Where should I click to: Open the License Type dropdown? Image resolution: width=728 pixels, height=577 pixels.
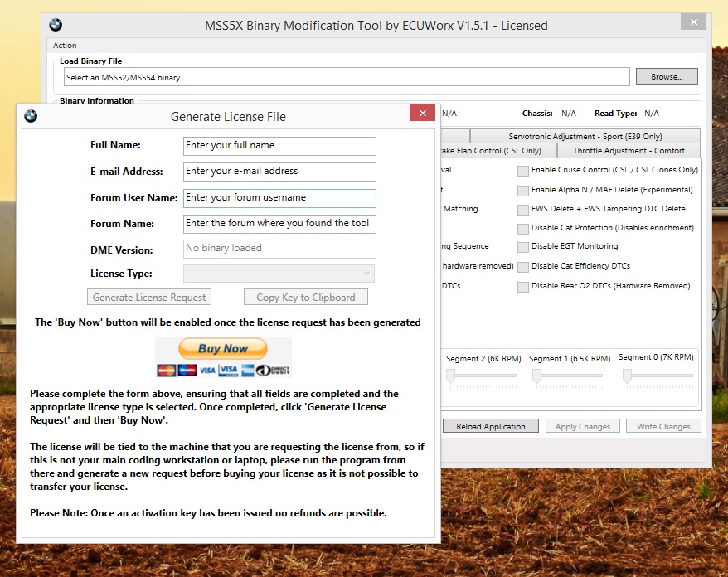pyautogui.click(x=279, y=274)
